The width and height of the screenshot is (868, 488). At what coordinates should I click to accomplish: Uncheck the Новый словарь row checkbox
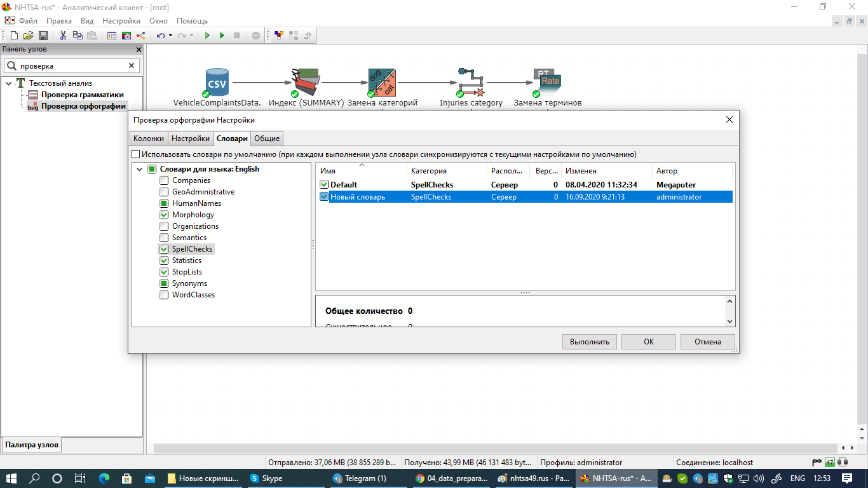(x=324, y=197)
